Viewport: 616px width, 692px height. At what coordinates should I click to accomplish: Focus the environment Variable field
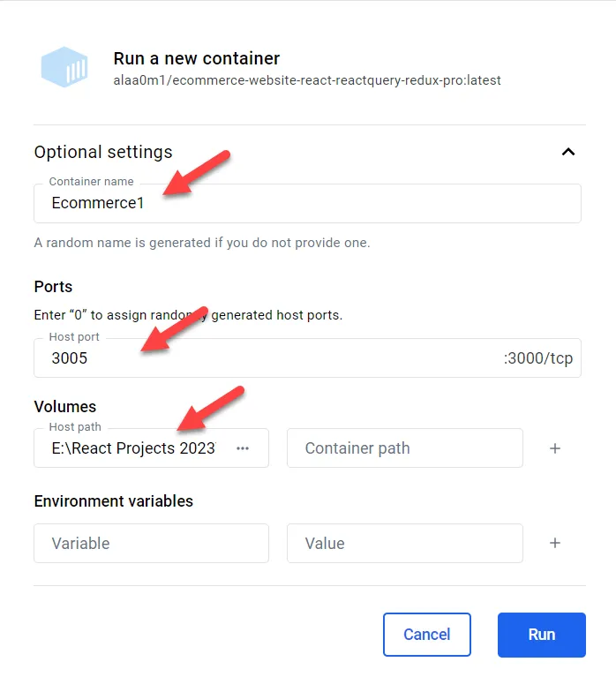coord(151,543)
